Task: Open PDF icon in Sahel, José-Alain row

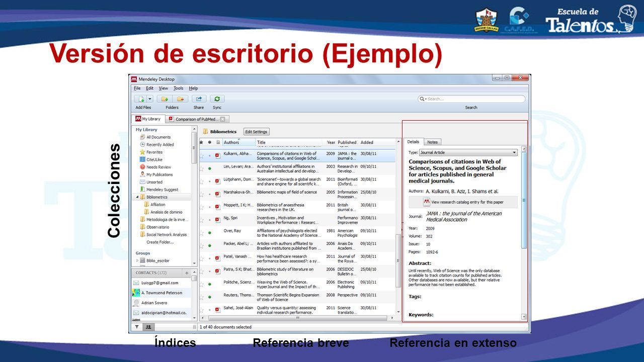Action: click(218, 310)
